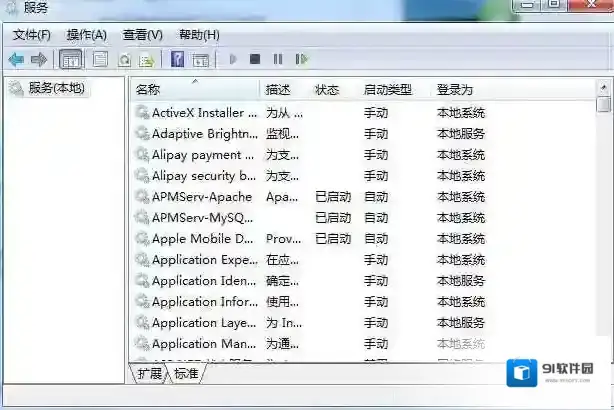Click the Forward arrow toolbar icon
The height and width of the screenshot is (410, 614).
coord(39,60)
